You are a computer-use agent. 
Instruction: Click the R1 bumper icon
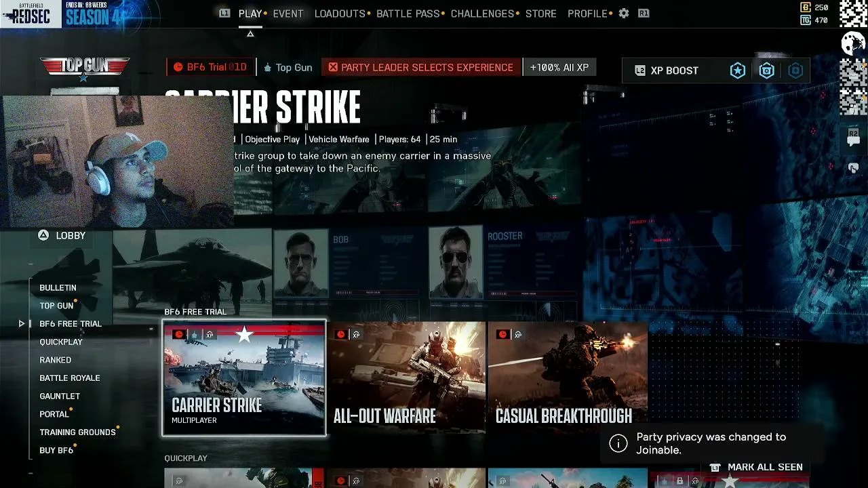644,13
